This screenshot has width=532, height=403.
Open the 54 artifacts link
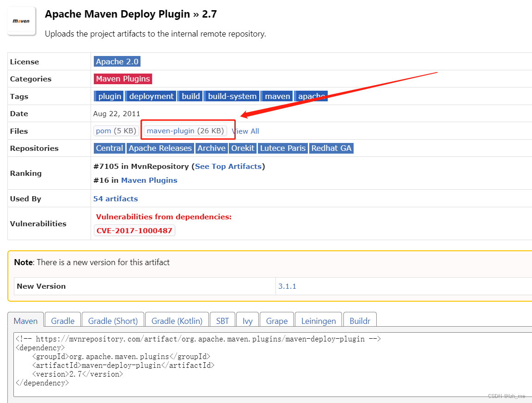116,199
